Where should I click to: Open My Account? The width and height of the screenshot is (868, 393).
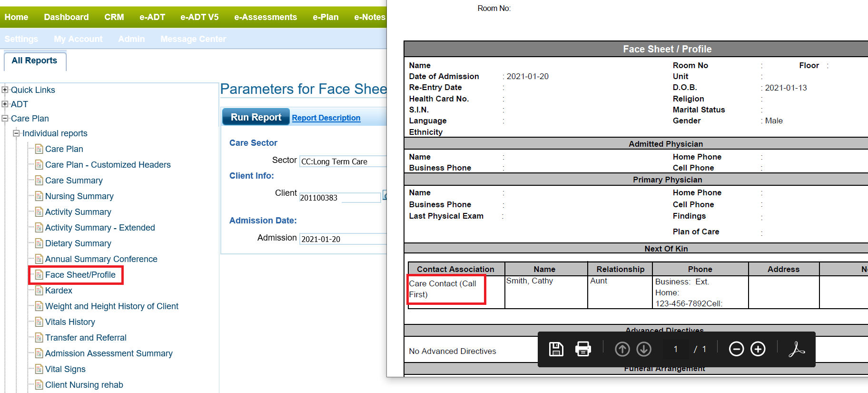coord(78,39)
